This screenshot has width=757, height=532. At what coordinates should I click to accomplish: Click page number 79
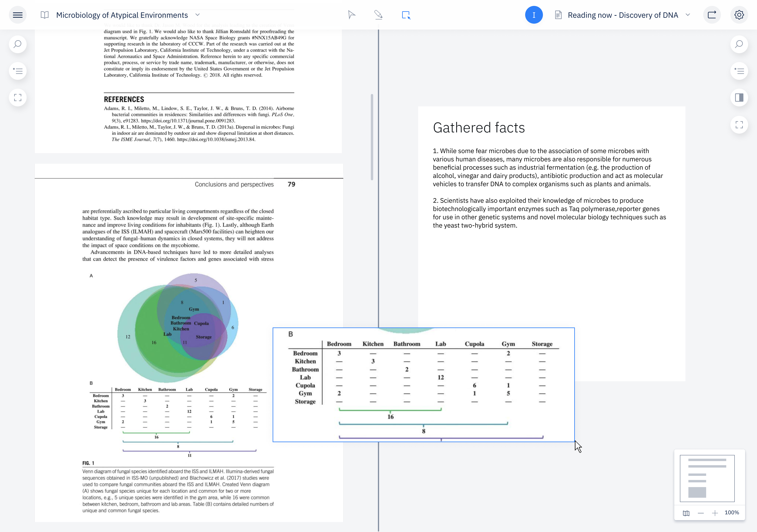291,184
